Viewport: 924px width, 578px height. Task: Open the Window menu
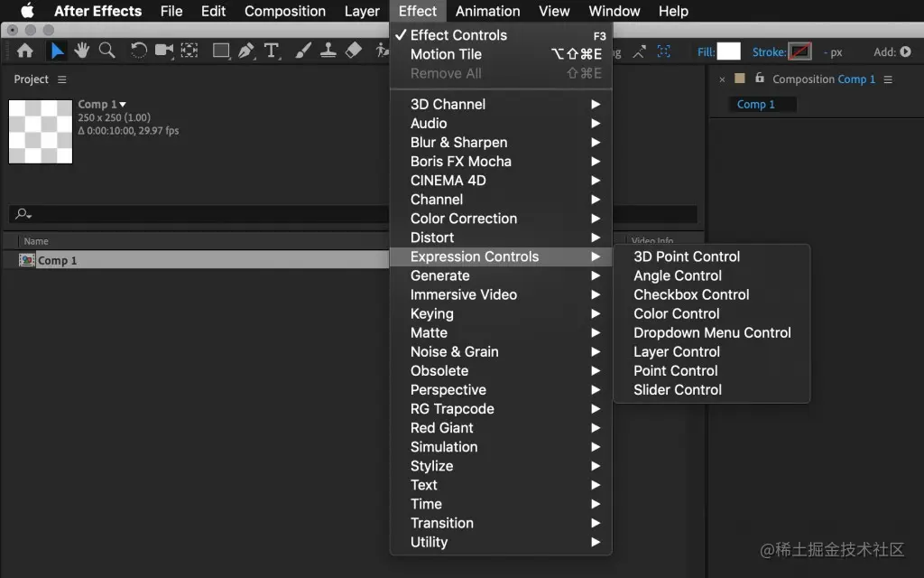pos(614,11)
